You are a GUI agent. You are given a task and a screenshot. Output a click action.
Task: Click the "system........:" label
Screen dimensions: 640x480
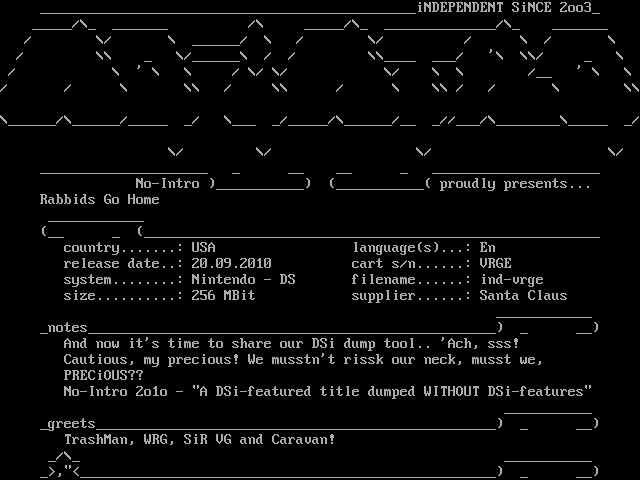pyautogui.click(x=123, y=280)
